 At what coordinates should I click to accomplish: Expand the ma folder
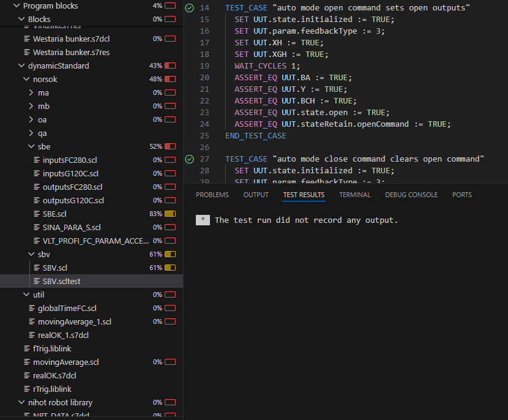pyautogui.click(x=31, y=92)
